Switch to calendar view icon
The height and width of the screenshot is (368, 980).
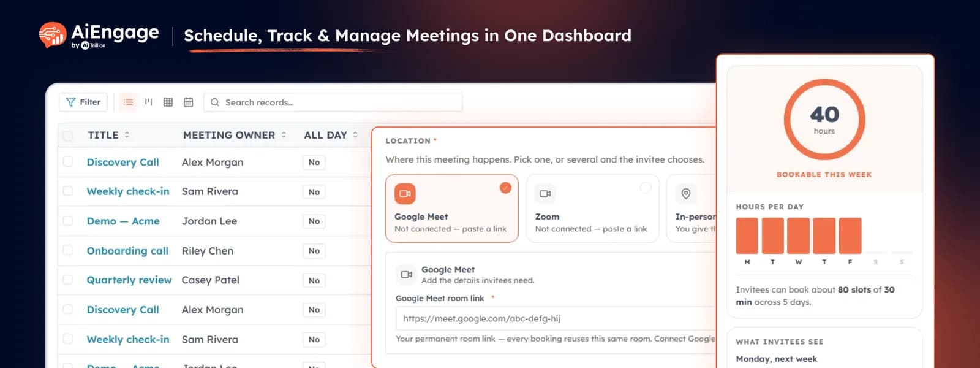[x=189, y=102]
